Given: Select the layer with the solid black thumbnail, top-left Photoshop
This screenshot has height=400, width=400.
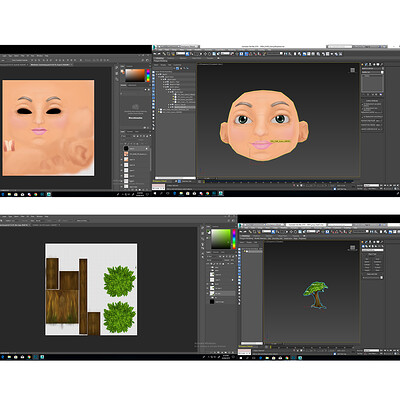Looking at the screenshot, I should pyautogui.click(x=136, y=148).
